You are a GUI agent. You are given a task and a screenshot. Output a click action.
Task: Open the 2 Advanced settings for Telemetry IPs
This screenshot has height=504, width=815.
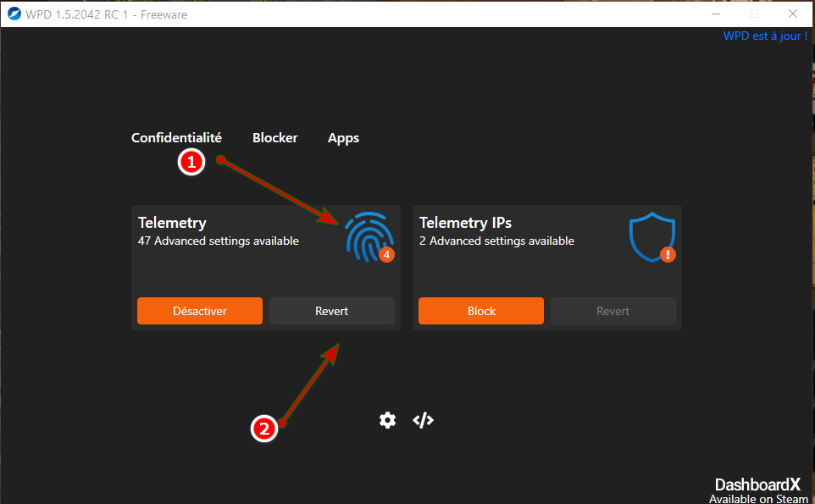496,241
